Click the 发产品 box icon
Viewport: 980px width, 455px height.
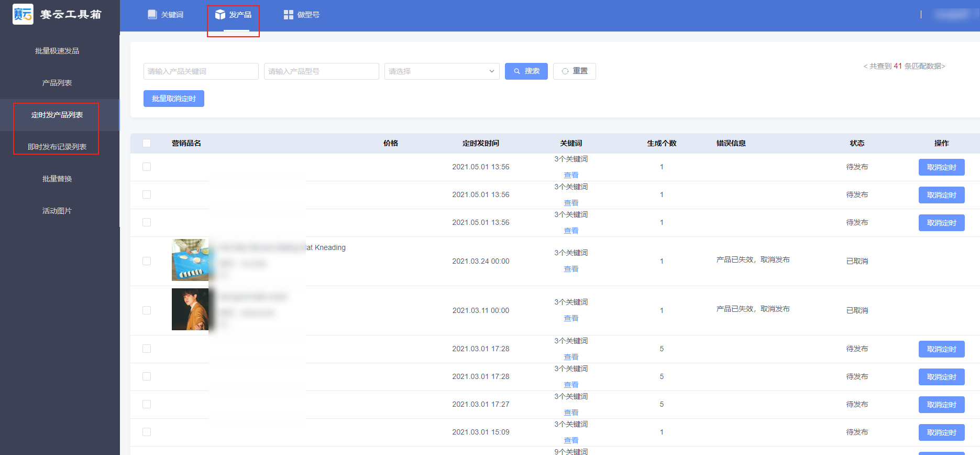(220, 15)
